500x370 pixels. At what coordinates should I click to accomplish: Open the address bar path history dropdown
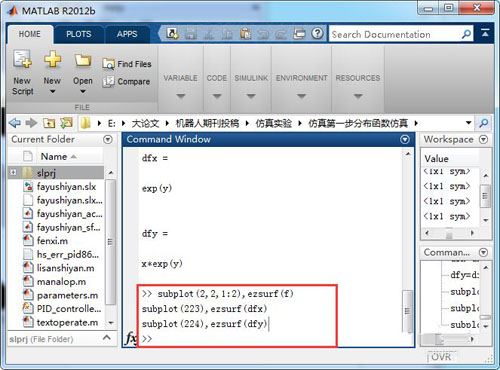point(468,123)
